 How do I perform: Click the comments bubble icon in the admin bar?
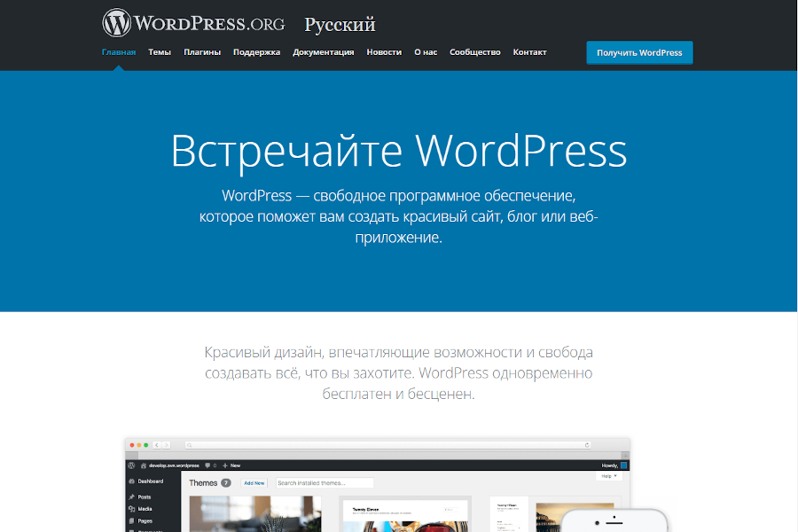click(x=207, y=465)
